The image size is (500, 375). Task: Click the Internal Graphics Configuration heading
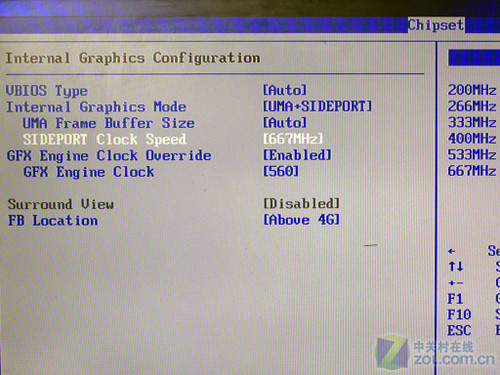coord(133,58)
